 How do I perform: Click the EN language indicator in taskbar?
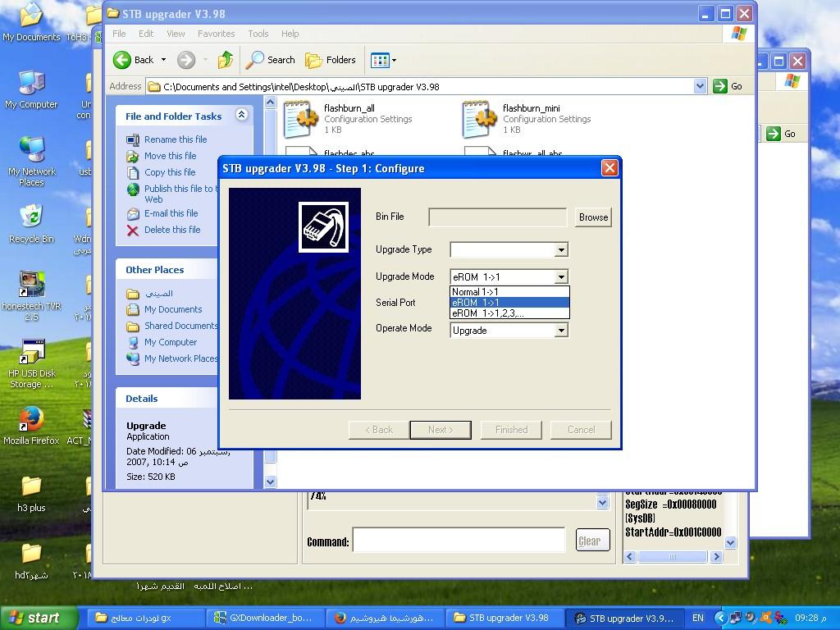(698, 619)
